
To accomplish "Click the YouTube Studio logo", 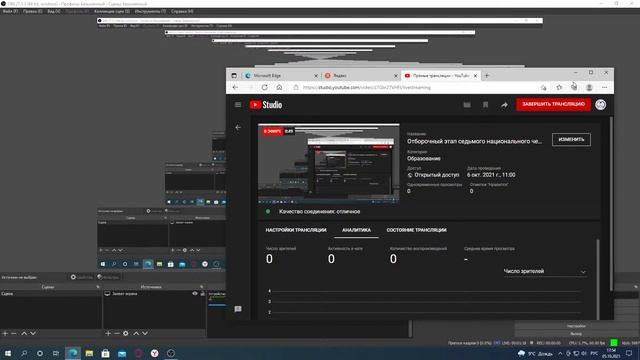I will pos(266,105).
